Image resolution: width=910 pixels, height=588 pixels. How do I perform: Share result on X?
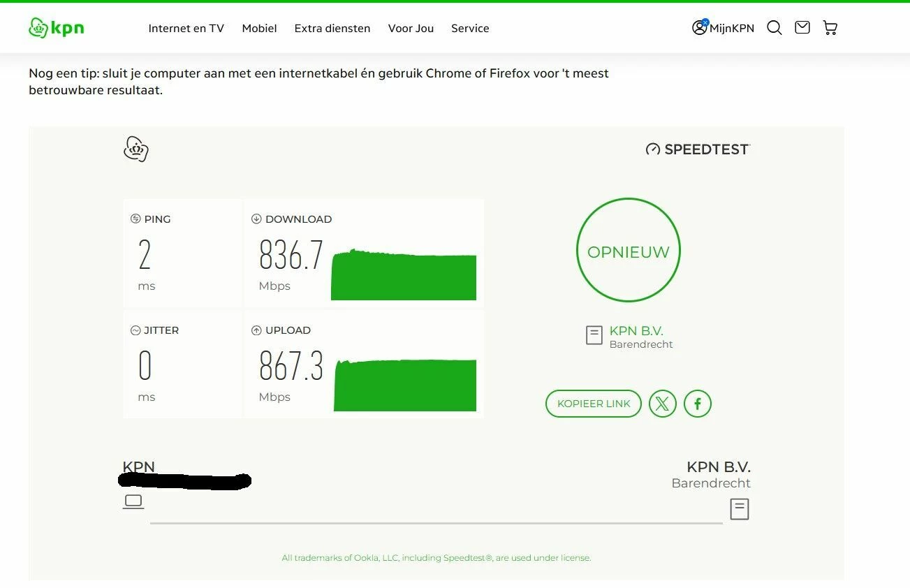point(662,404)
